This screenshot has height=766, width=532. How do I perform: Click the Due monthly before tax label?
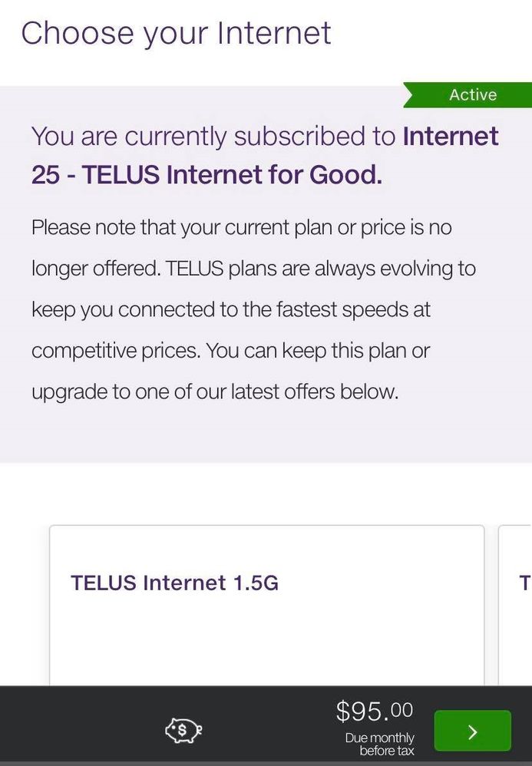point(379,745)
